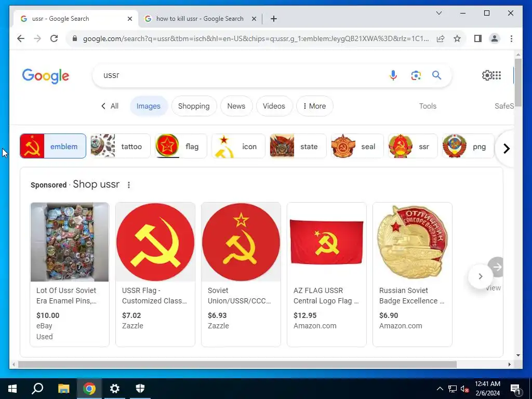Switch to the Shopping results tab

(194, 106)
